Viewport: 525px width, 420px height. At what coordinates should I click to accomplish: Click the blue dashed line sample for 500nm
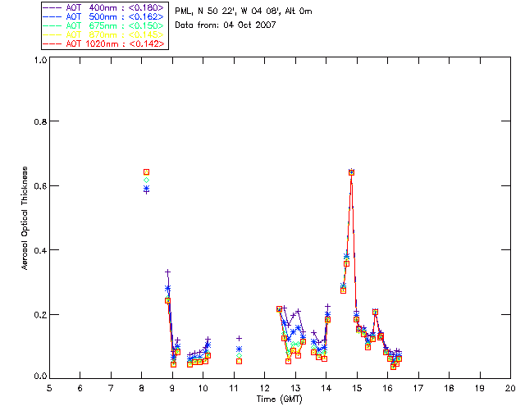52,16
